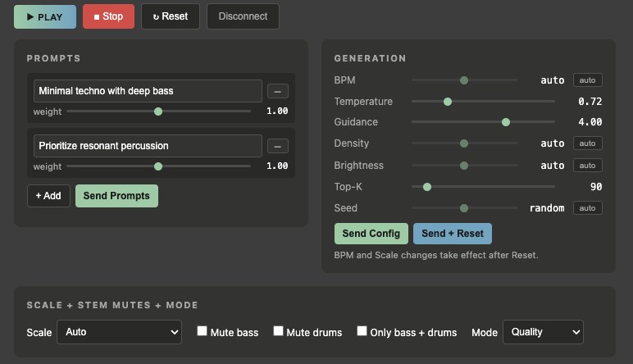Image resolution: width=633 pixels, height=364 pixels.
Task: Open the Mode dropdown set to Quality
Action: pyautogui.click(x=543, y=332)
